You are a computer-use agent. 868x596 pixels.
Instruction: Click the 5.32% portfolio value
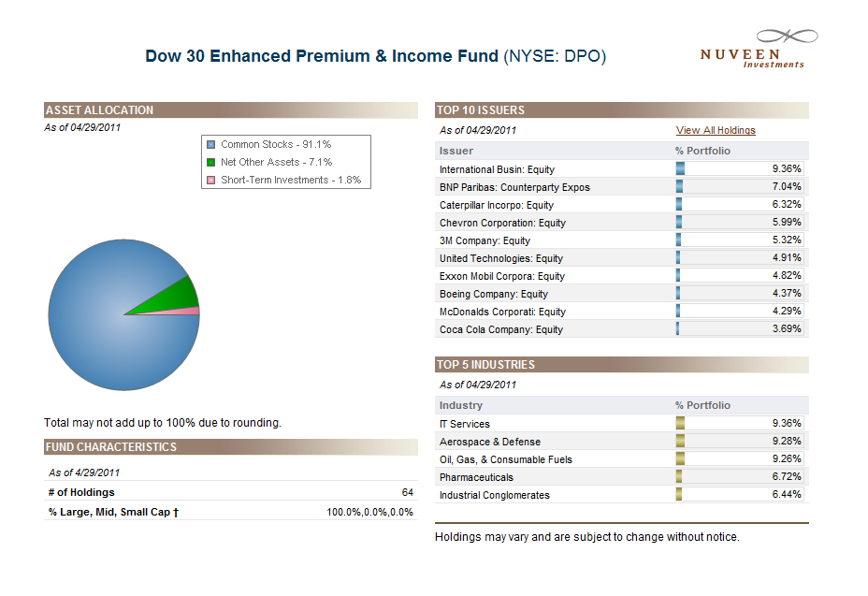(787, 240)
